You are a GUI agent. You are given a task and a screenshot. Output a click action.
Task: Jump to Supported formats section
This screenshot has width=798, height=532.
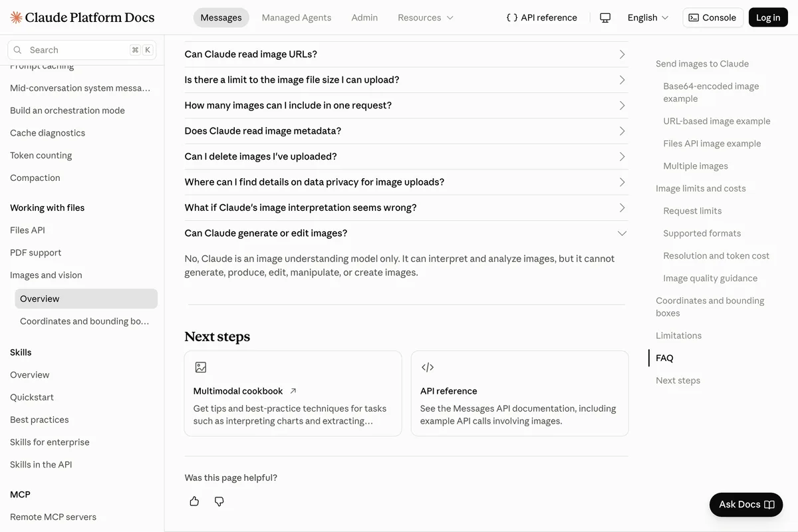point(702,233)
